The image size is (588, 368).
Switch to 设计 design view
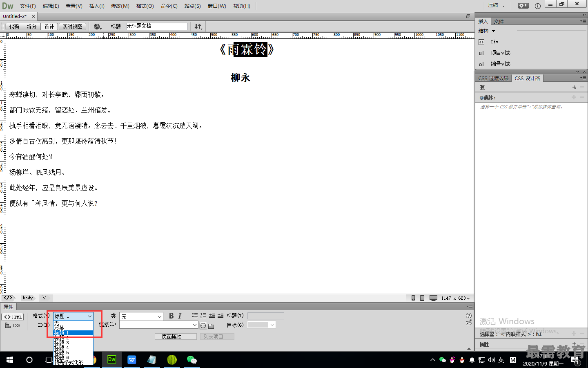coord(49,27)
